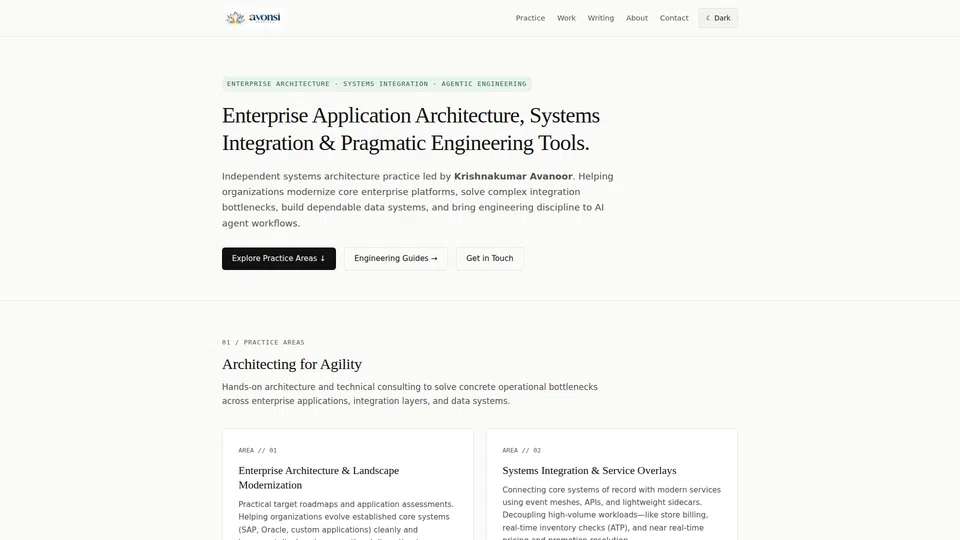Open Systems Integration & Service Overlays card

(612, 484)
